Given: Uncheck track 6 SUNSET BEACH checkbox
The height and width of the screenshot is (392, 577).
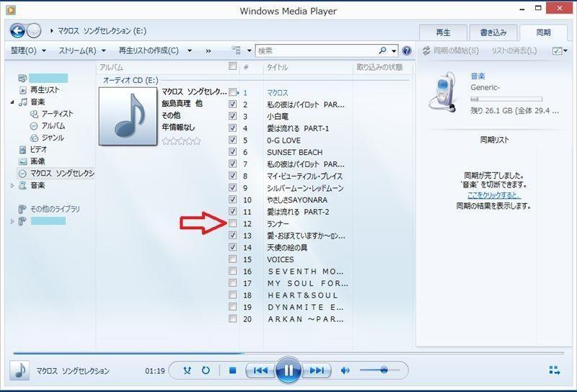Looking at the screenshot, I should point(232,151).
